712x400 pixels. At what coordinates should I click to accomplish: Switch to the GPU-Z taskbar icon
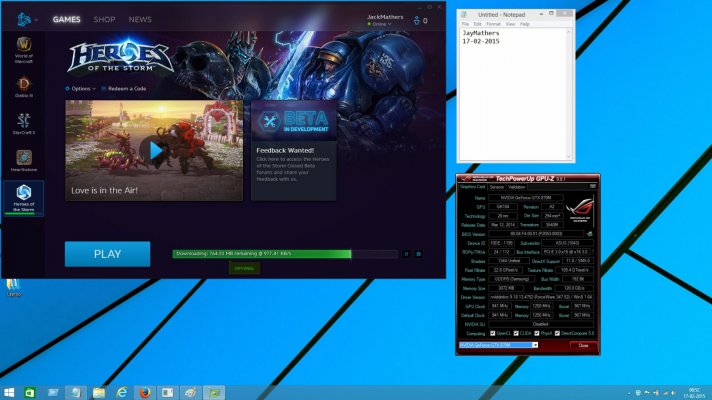pyautogui.click(x=214, y=392)
